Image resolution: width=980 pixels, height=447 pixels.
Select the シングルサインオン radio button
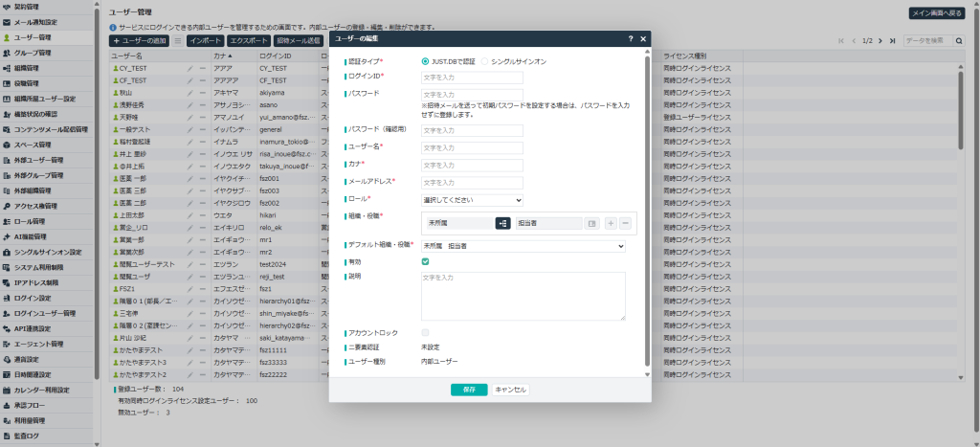pyautogui.click(x=484, y=61)
